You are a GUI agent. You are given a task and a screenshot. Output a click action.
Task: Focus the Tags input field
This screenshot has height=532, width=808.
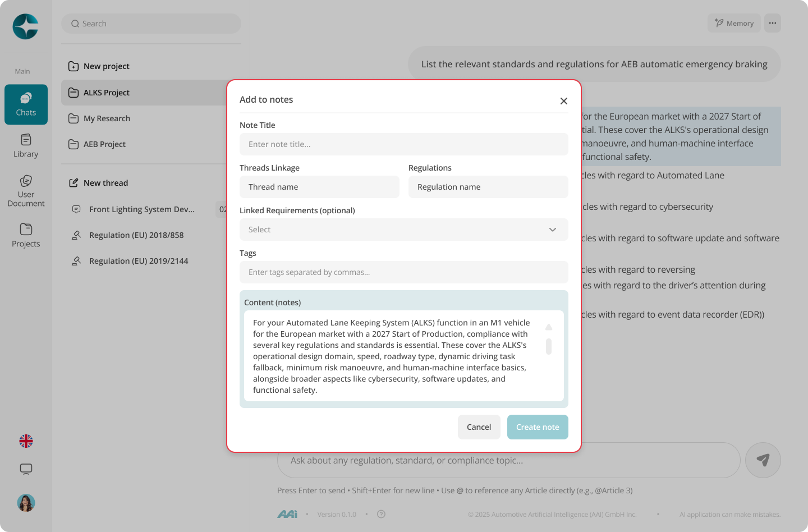[x=404, y=272]
